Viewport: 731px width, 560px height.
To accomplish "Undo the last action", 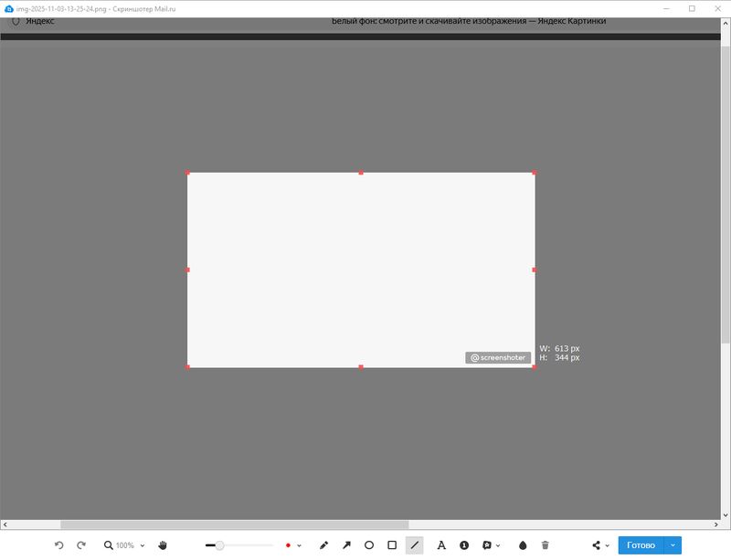I will [x=59, y=545].
